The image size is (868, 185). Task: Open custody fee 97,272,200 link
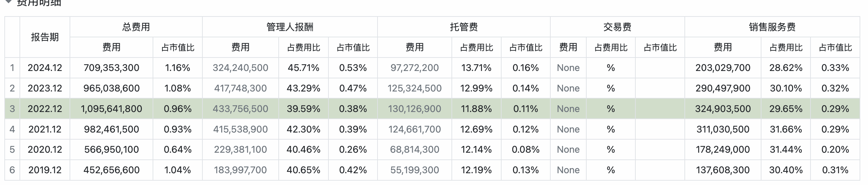tap(415, 68)
